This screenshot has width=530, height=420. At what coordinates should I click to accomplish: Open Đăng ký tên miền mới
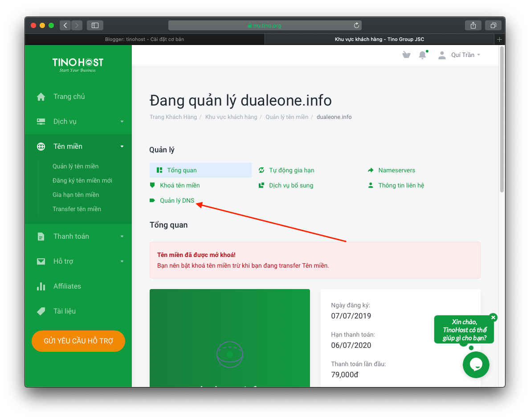tap(82, 180)
